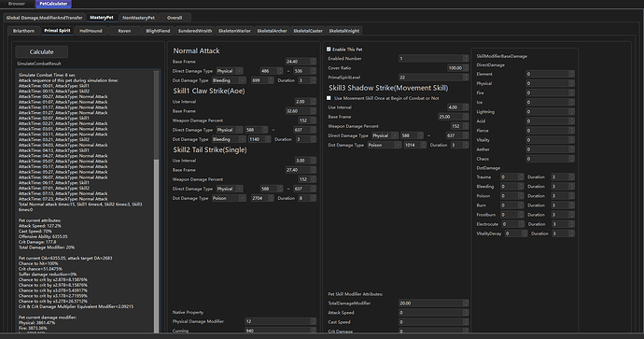Click the DirectDamage Element value field
The height and width of the screenshot is (339, 644).
(x=550, y=74)
